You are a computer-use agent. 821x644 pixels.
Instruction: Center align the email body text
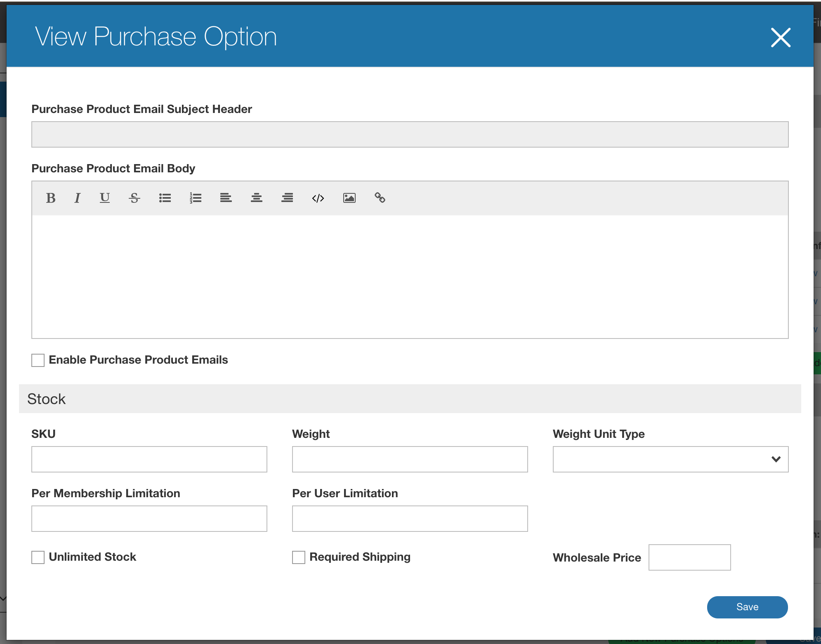257,198
